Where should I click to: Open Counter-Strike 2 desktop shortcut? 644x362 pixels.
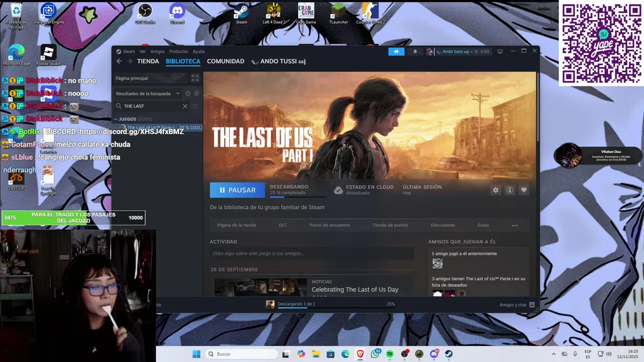pos(370,14)
